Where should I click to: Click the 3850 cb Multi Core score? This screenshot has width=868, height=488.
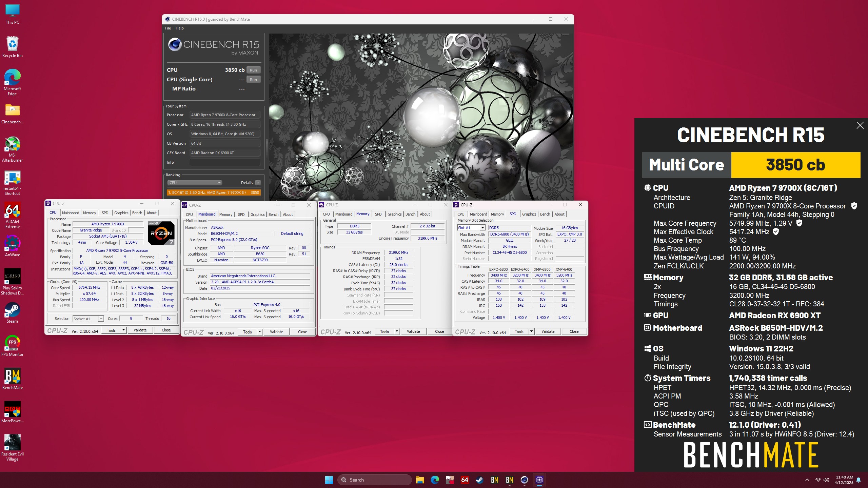coord(795,165)
